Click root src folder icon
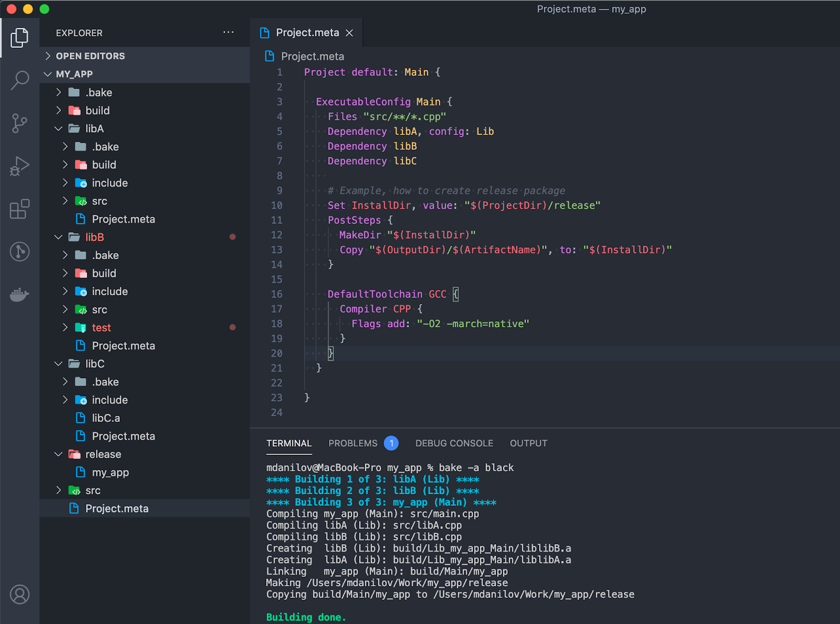840x624 pixels. (75, 491)
